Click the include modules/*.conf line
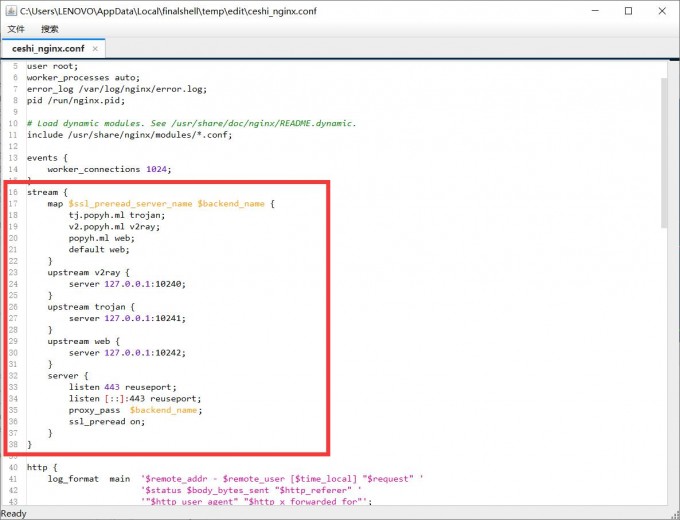The height and width of the screenshot is (520, 680). click(x=129, y=134)
